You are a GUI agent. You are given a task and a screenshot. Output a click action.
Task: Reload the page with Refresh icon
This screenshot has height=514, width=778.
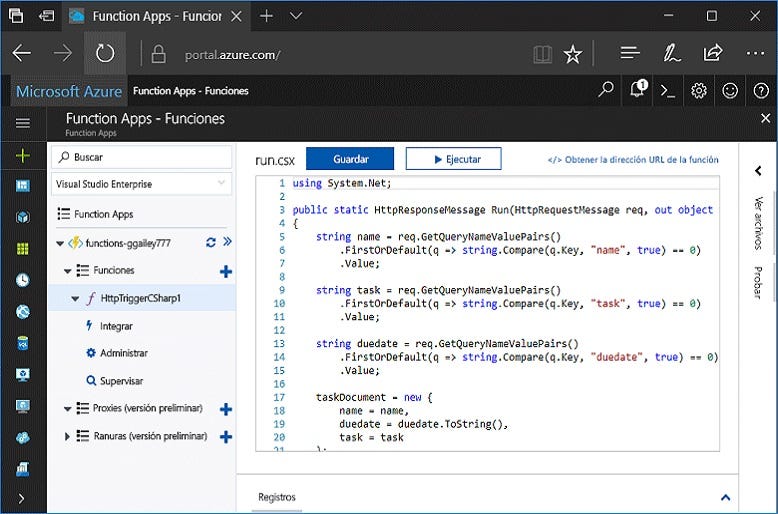coord(105,53)
